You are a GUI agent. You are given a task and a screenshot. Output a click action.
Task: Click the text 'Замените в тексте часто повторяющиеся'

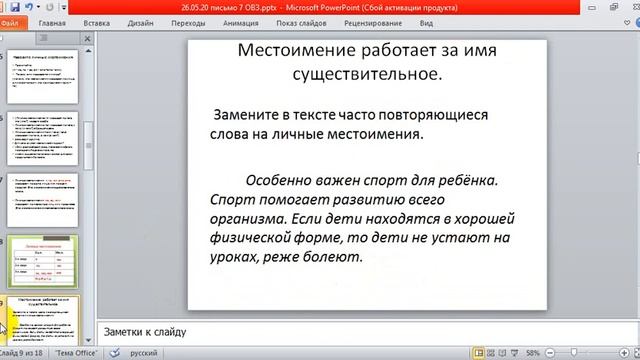[351, 115]
